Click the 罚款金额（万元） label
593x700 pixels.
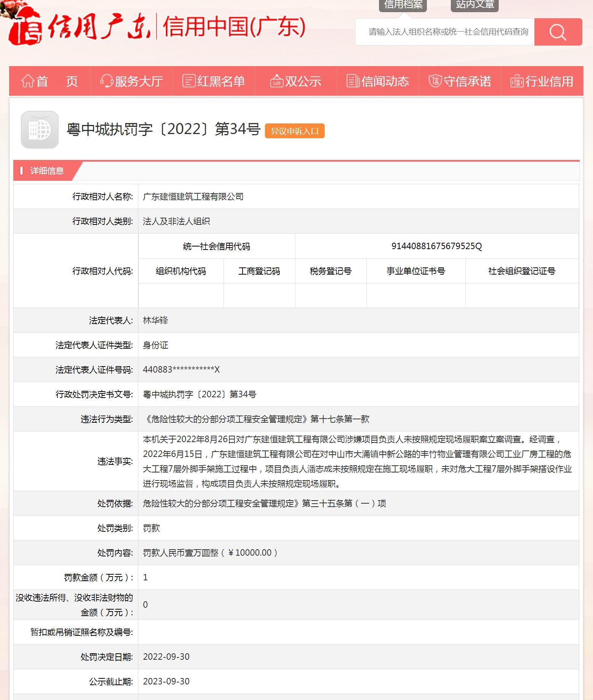point(99,578)
